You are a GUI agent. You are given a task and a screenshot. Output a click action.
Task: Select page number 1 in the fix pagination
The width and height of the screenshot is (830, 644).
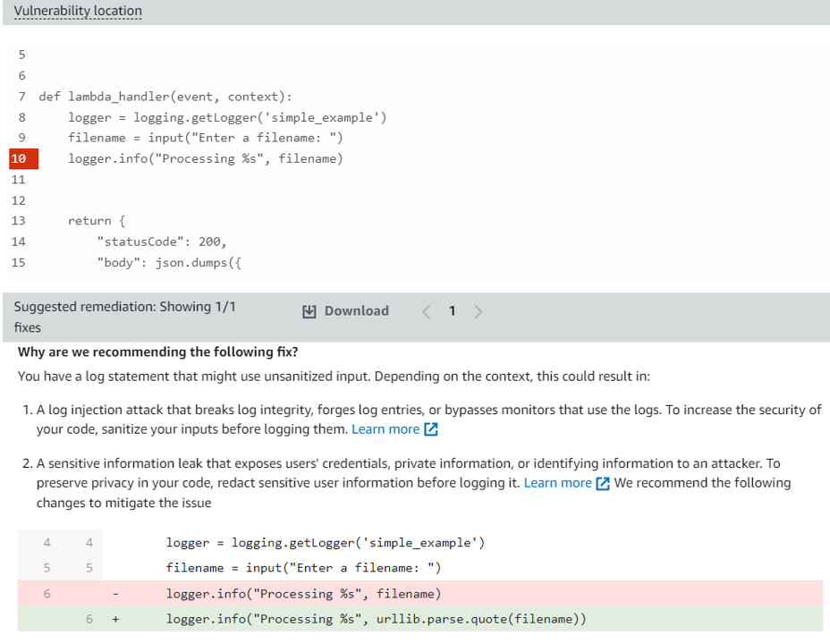click(452, 311)
